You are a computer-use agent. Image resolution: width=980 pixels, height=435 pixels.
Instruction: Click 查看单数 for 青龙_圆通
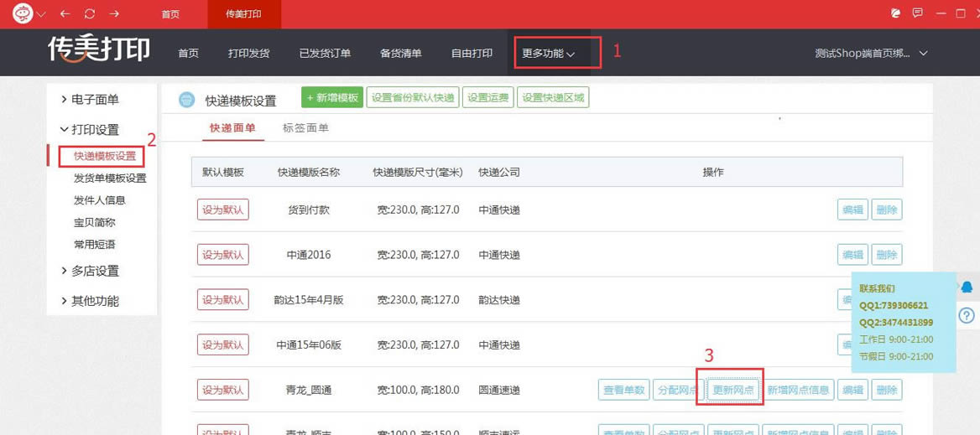(x=624, y=390)
